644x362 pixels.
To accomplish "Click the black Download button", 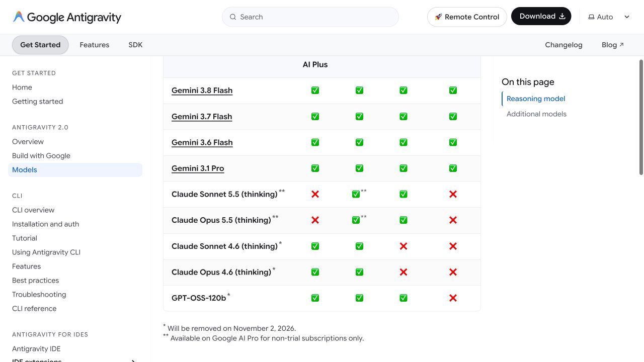I will pos(541,17).
